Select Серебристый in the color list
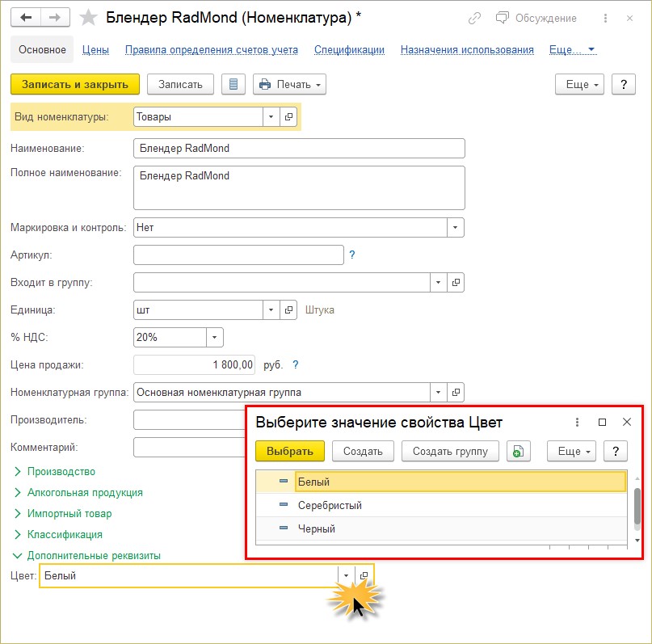The width and height of the screenshot is (652, 644). tap(330, 505)
